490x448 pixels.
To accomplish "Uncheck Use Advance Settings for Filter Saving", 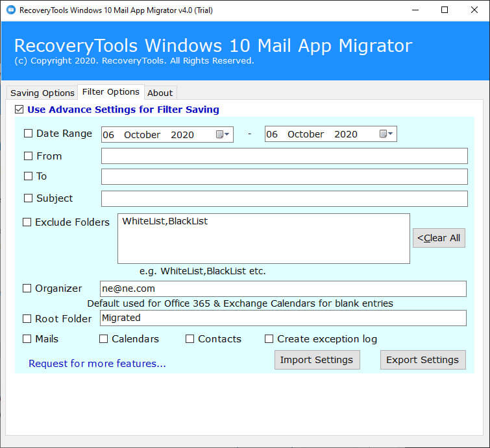I will click(x=19, y=110).
